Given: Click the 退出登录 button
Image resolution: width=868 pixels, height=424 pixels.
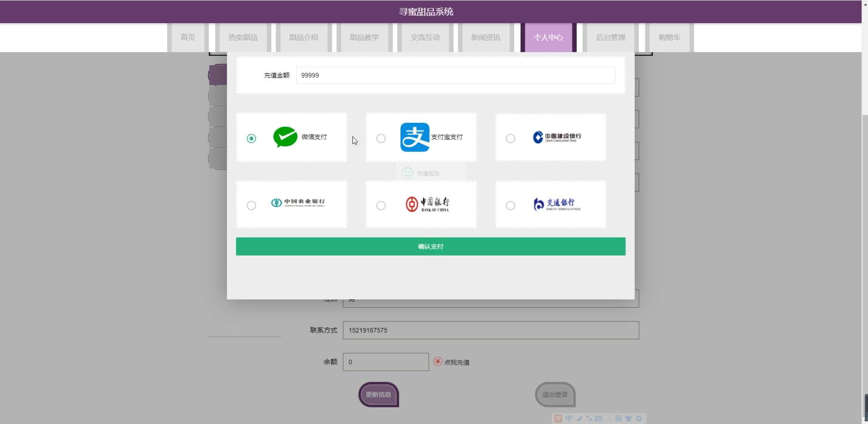Looking at the screenshot, I should tap(555, 394).
